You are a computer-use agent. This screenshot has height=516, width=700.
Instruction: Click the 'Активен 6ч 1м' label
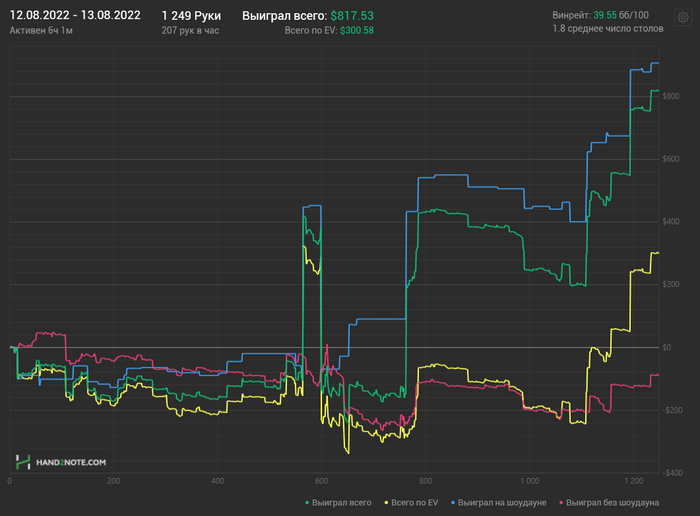tap(41, 30)
